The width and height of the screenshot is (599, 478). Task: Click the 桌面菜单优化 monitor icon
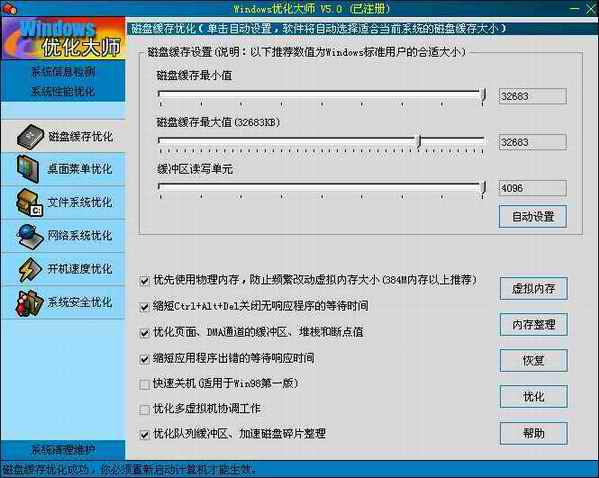click(x=28, y=169)
